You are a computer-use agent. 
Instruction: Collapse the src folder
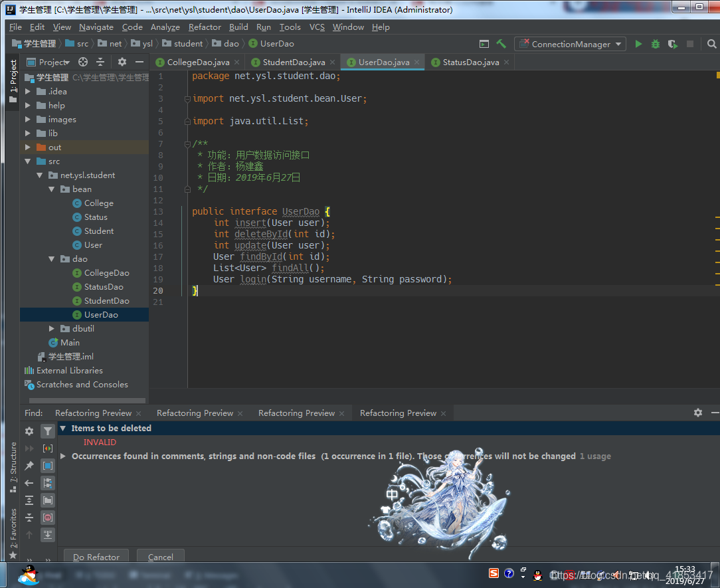pos(27,161)
